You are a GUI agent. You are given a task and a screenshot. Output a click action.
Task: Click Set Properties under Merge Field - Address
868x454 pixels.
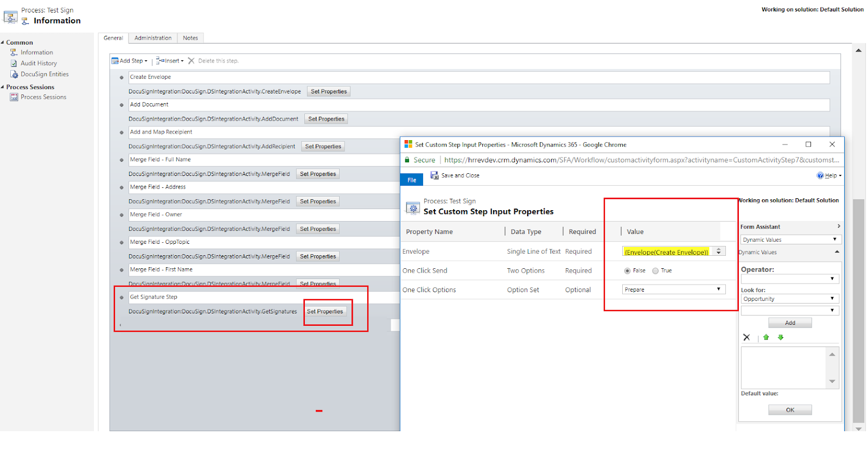pyautogui.click(x=318, y=201)
